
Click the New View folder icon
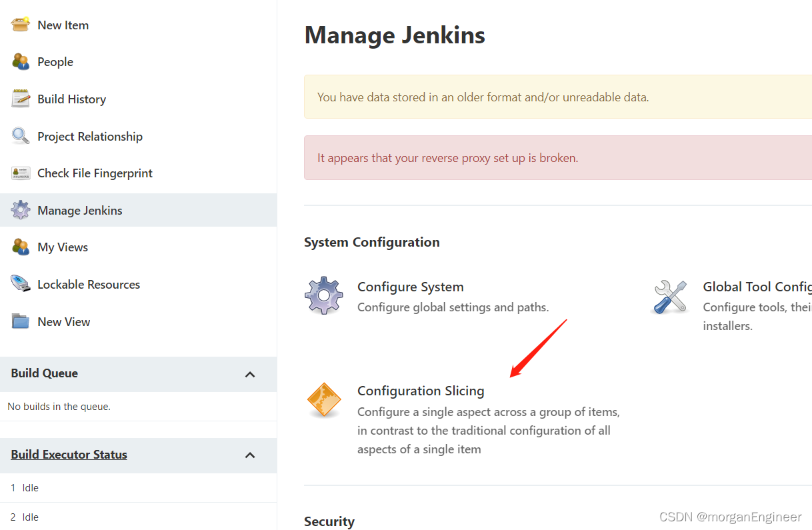tap(21, 321)
